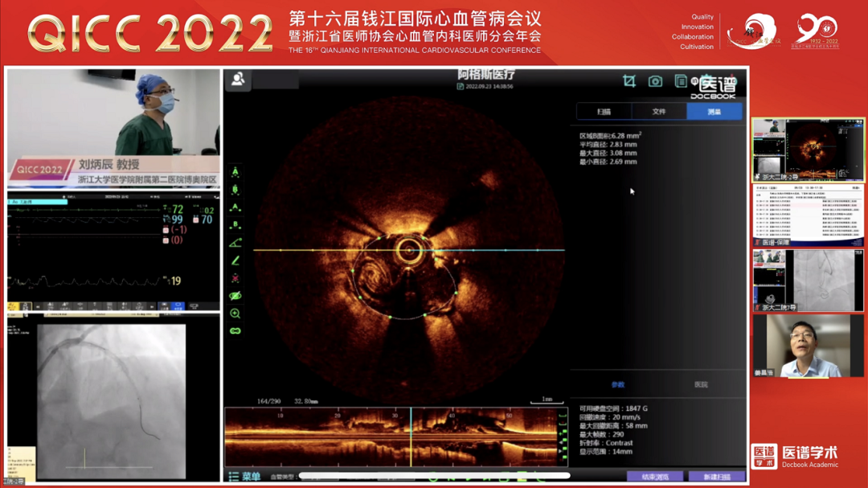Screen dimensions: 868x488
Task: Switch to the 扫描 tab
Action: 604,112
